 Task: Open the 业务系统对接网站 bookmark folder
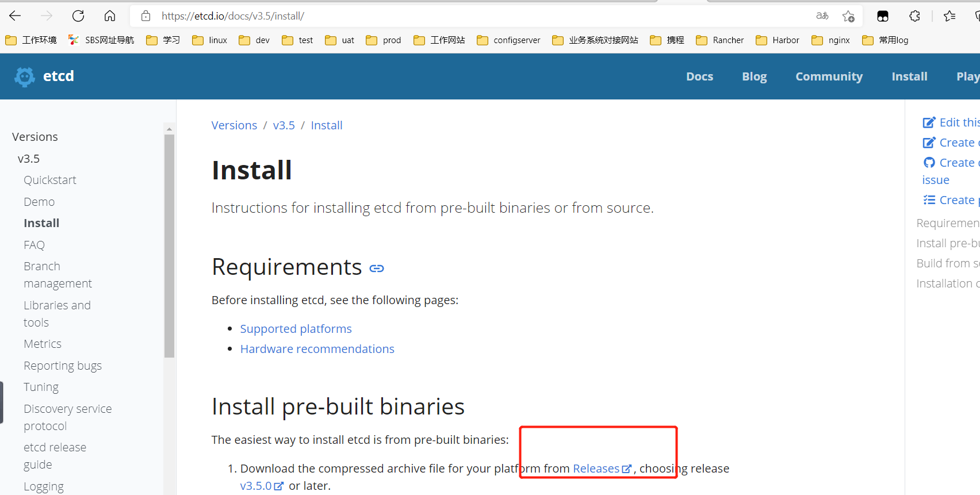pyautogui.click(x=595, y=40)
